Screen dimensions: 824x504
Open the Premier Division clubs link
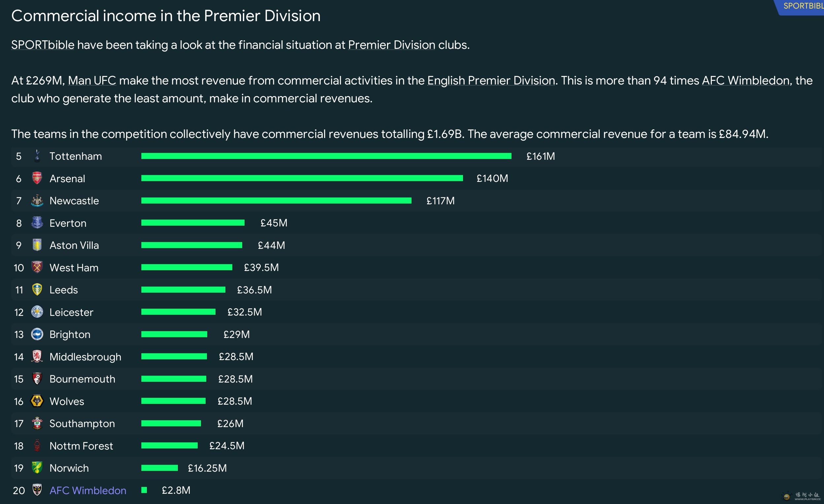pos(392,45)
